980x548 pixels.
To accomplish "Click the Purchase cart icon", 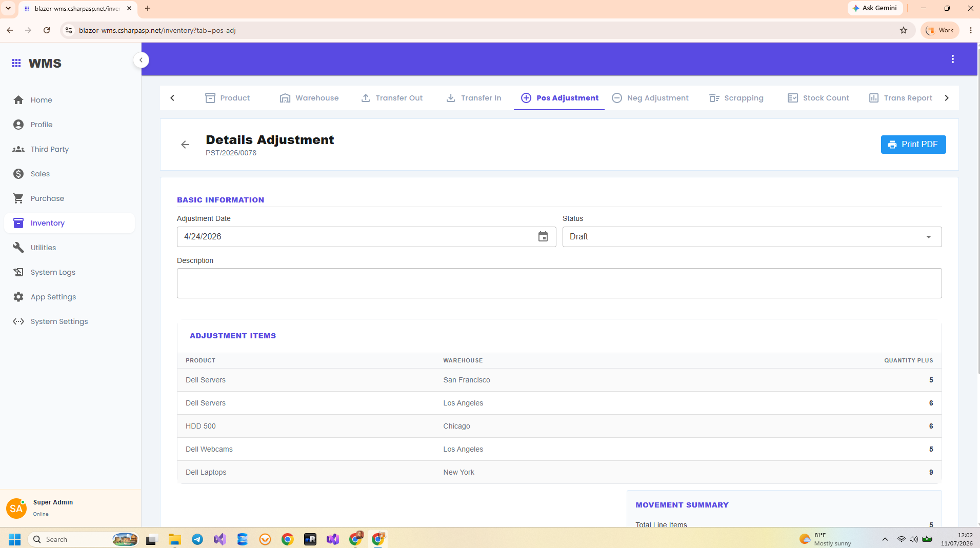I will (18, 198).
